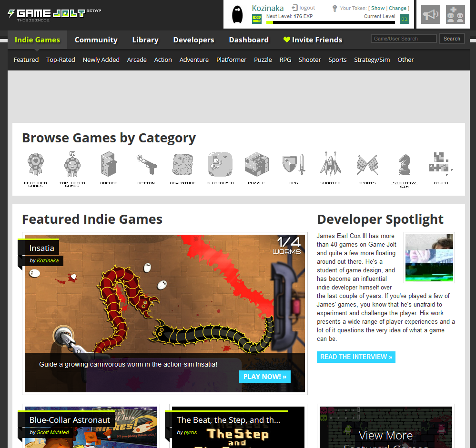Open the Insatia featured game screenshot
The width and height of the screenshot is (476, 448).
165,313
